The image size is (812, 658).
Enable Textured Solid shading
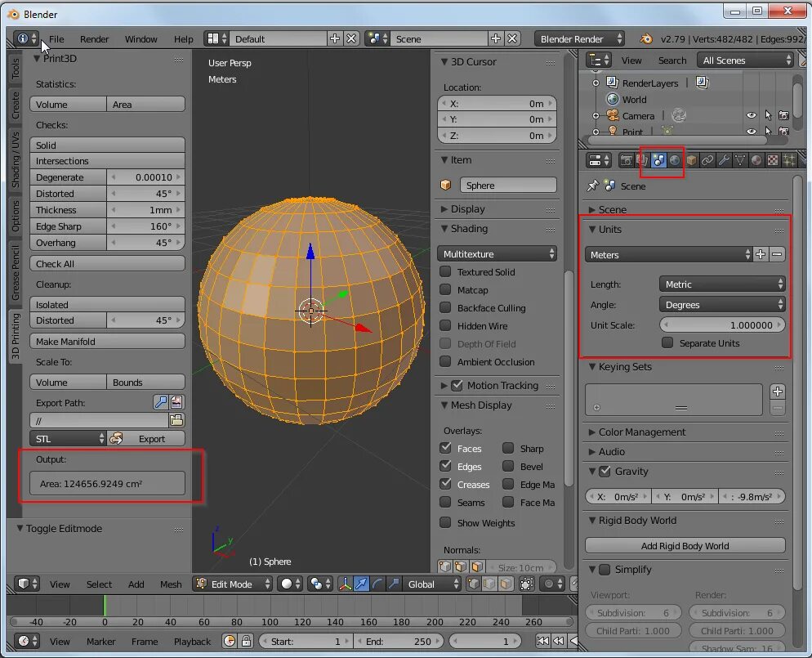445,272
